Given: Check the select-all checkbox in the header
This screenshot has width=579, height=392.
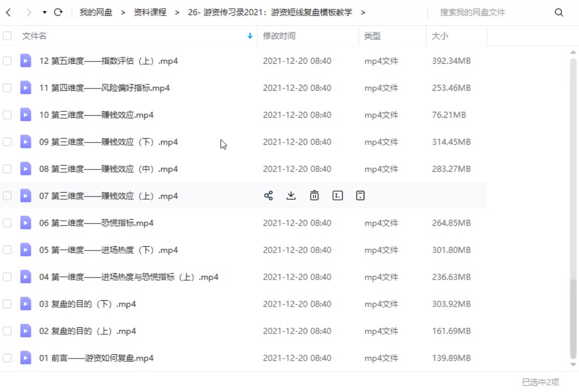Looking at the screenshot, I should 7,36.
